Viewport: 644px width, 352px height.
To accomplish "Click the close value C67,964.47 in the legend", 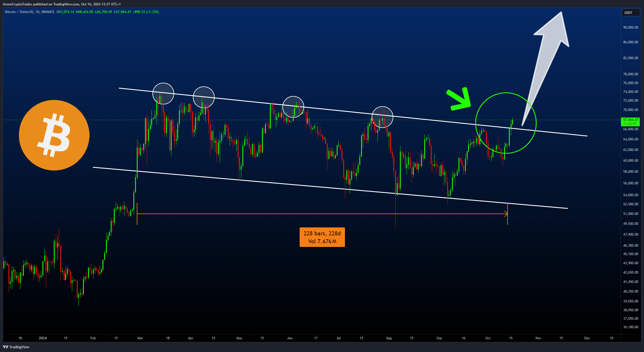I will pos(122,12).
